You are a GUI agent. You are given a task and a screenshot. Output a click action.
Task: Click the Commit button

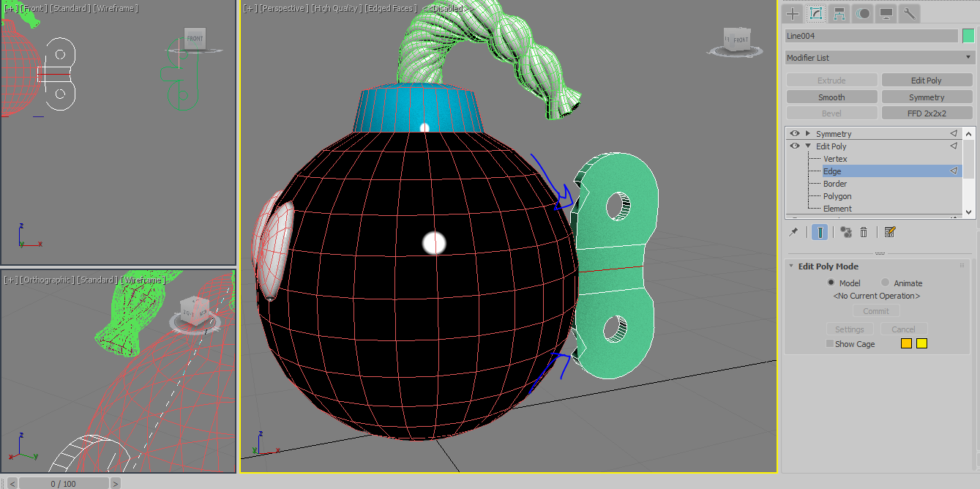tap(876, 311)
